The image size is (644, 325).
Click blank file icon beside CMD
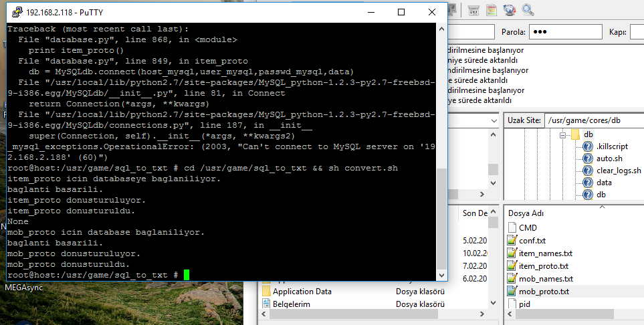[512, 227]
